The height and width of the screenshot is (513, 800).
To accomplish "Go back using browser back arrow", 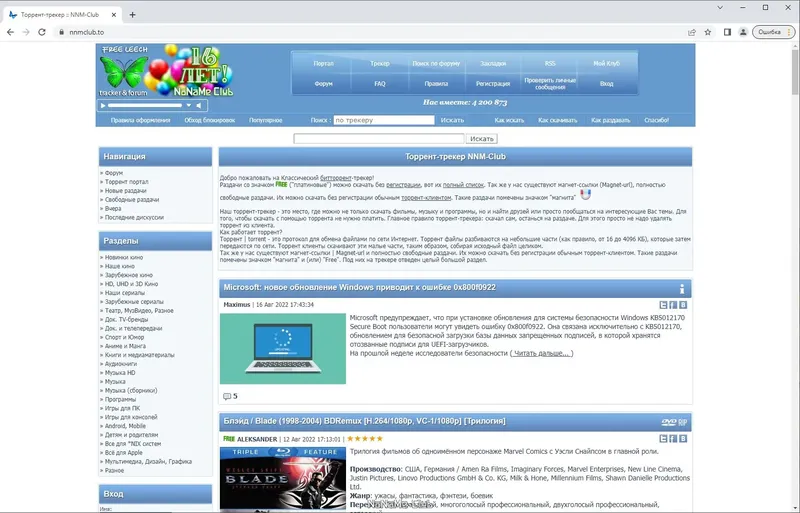I will coord(10,32).
